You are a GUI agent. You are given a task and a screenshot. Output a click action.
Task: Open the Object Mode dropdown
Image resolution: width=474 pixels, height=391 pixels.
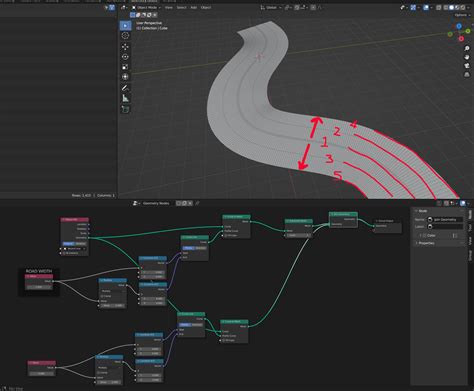coord(146,7)
